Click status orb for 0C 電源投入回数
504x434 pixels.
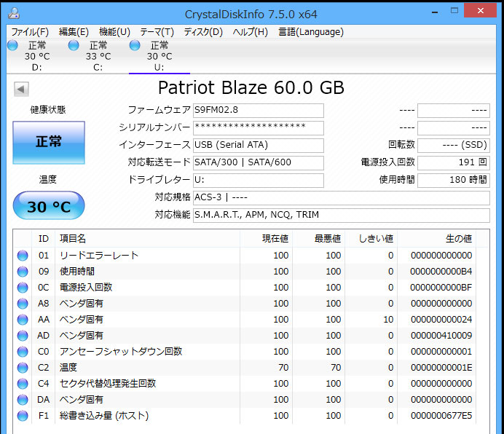(23, 288)
